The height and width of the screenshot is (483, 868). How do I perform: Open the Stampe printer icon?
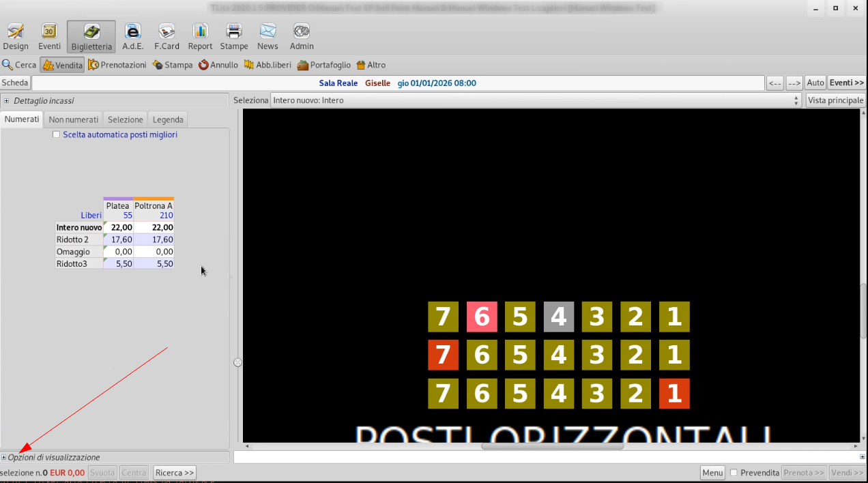pyautogui.click(x=234, y=31)
